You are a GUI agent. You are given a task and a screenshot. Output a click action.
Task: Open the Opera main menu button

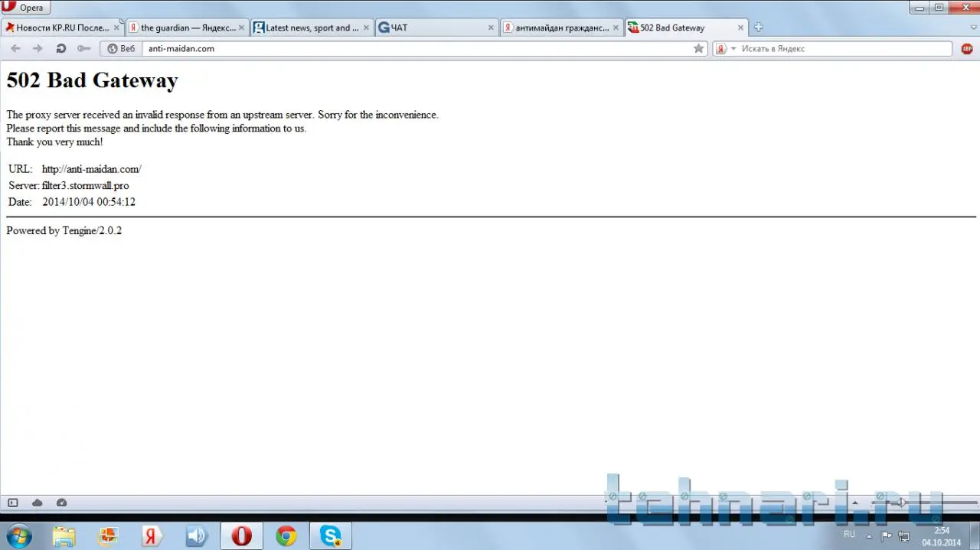coord(25,8)
